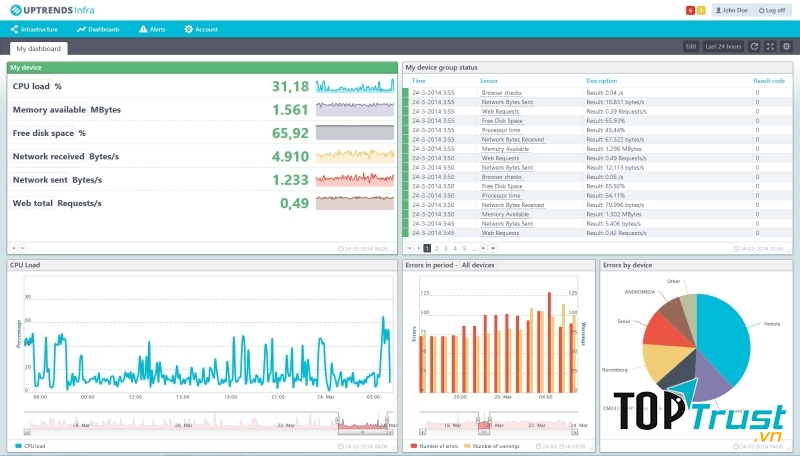Click the Log off button
This screenshot has width=800, height=456.
tap(774, 10)
